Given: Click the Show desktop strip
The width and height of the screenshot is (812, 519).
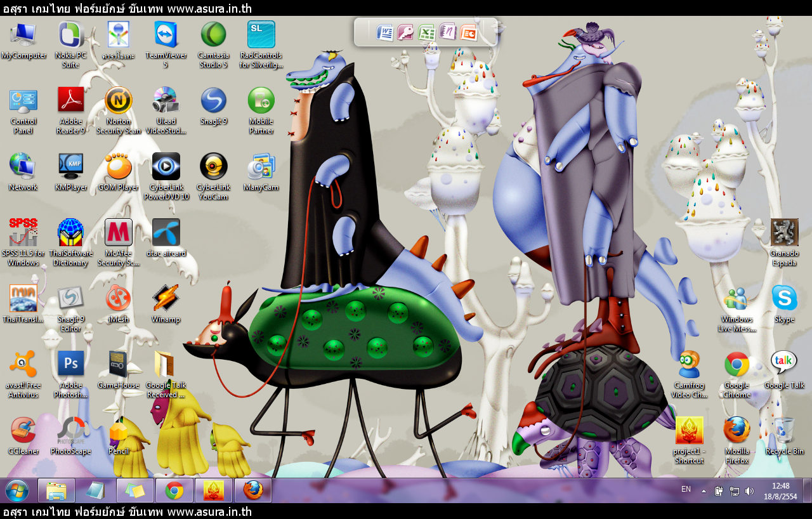Looking at the screenshot, I should [x=807, y=490].
